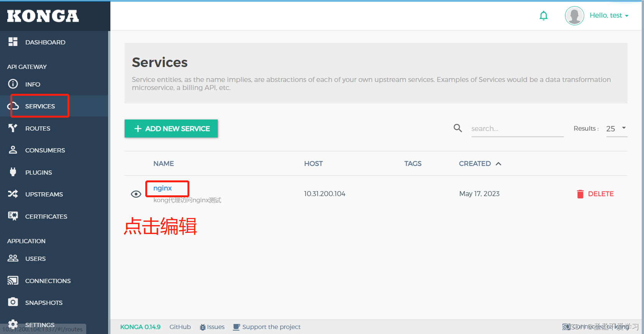Click the Plugins plug icon
Screen dimensions: 644x334
coord(13,172)
